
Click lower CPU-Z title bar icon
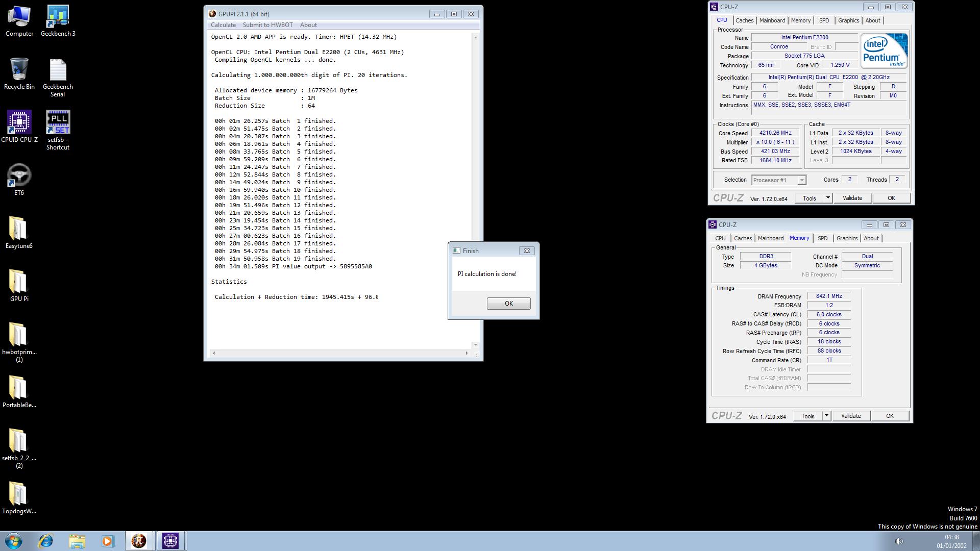(x=713, y=224)
